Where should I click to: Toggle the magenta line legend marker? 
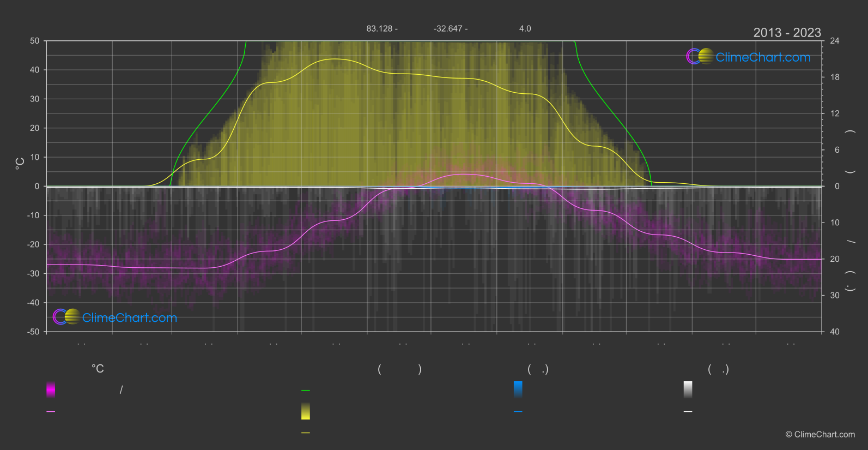tap(51, 412)
